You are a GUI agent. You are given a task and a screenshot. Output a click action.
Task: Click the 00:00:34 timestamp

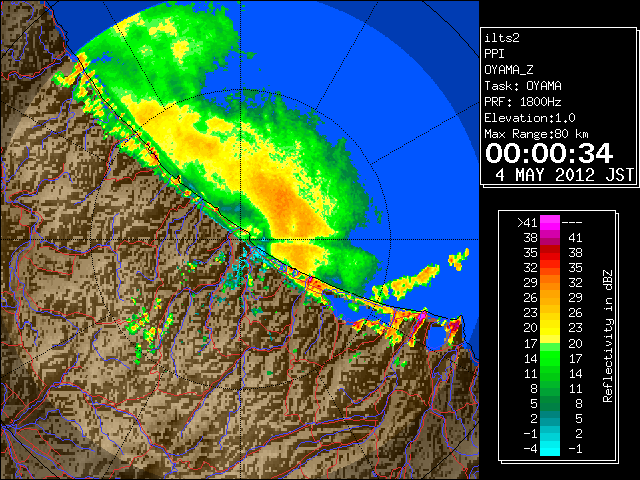tap(549, 153)
